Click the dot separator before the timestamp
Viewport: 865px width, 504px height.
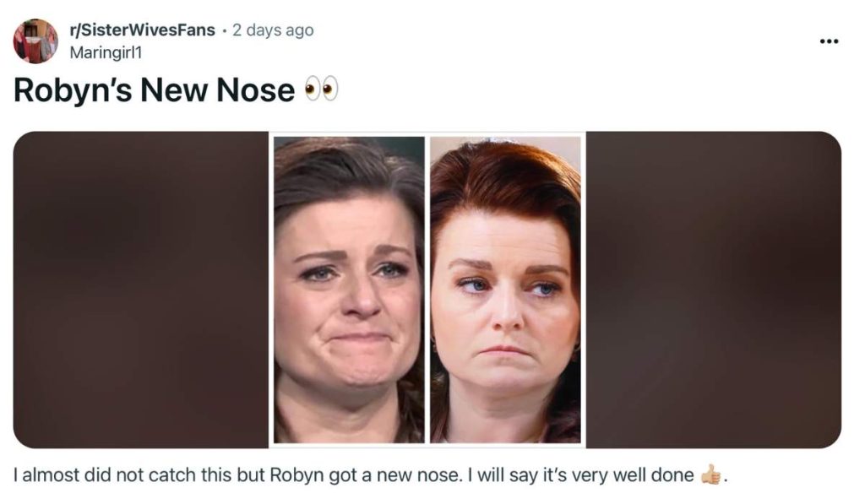click(224, 30)
